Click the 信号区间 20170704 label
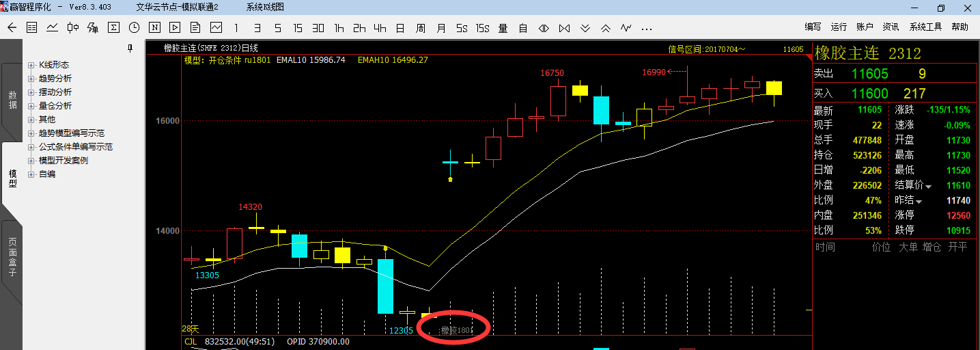The height and width of the screenshot is (350, 980). pos(706,49)
